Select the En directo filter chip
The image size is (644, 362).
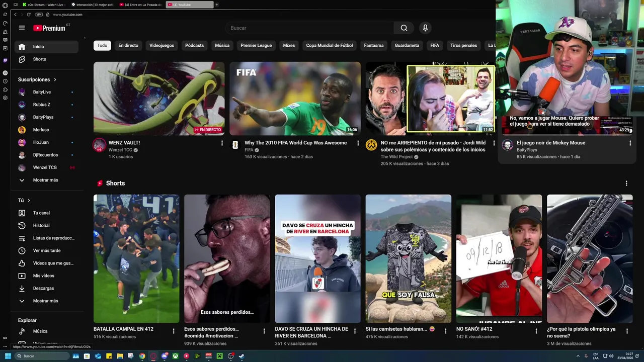click(128, 45)
